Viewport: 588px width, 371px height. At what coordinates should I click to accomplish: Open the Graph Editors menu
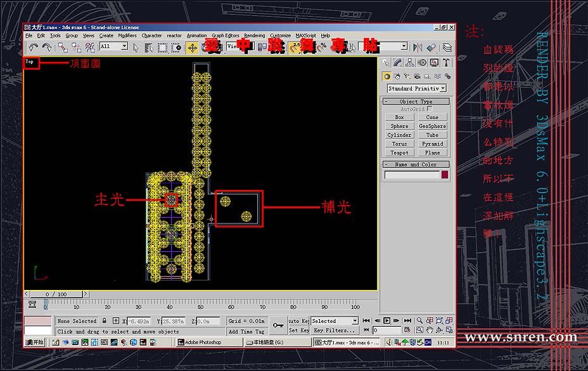226,35
